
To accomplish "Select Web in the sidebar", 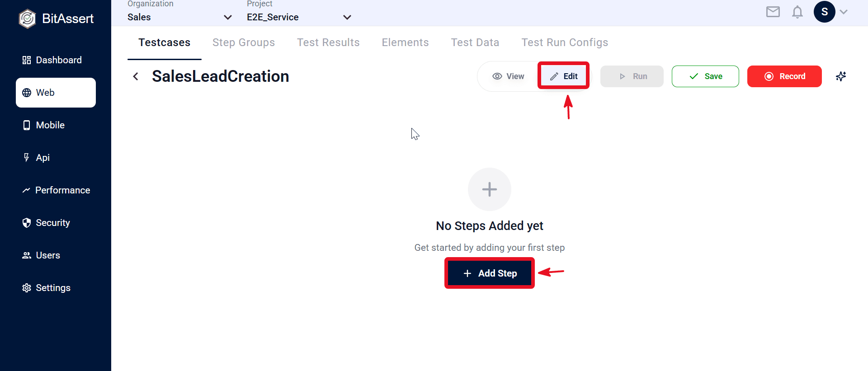I will click(x=56, y=93).
